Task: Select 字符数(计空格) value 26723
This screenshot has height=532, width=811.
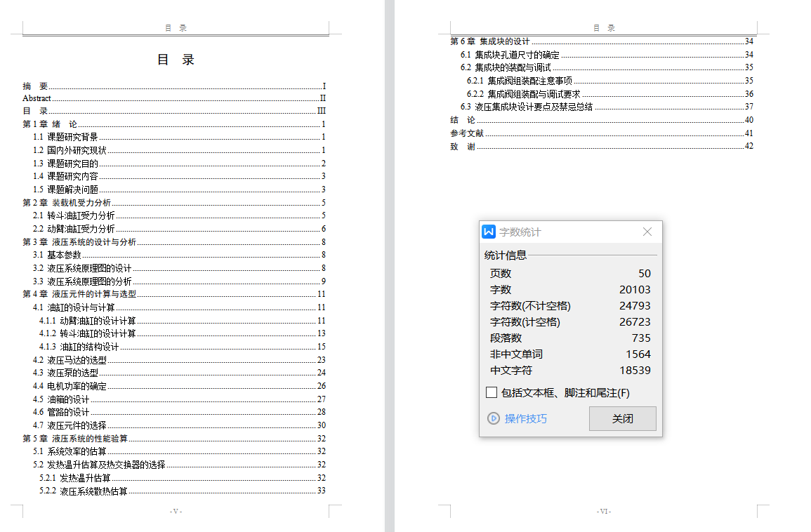Action: 635,321
